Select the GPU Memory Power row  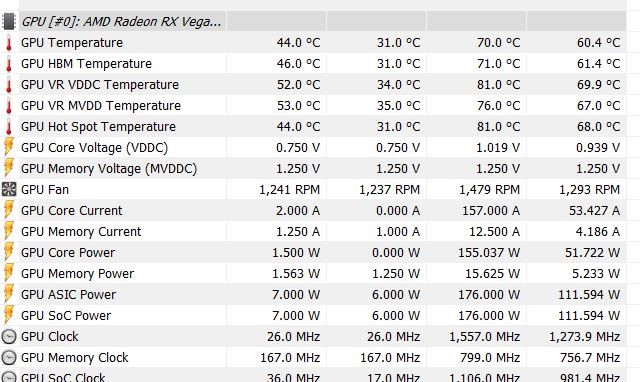[x=322, y=273]
